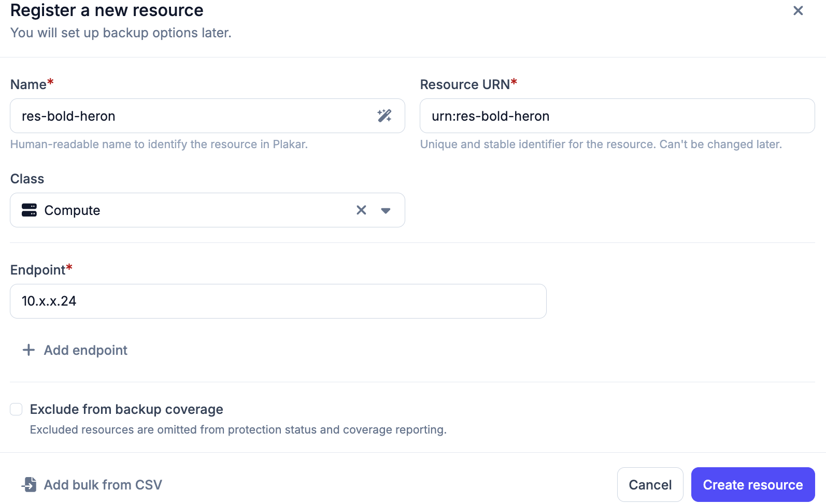Click the Excluded resources are omitted description
This screenshot has width=826, height=504.
pyautogui.click(x=238, y=429)
